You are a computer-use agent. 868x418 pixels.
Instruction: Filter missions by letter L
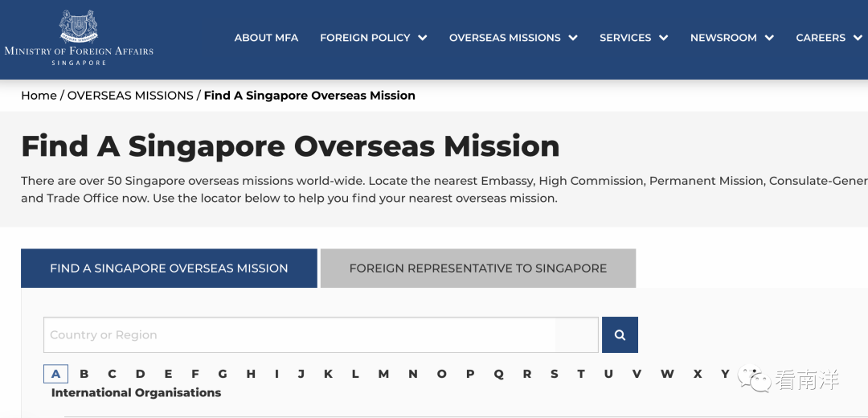[x=355, y=375]
